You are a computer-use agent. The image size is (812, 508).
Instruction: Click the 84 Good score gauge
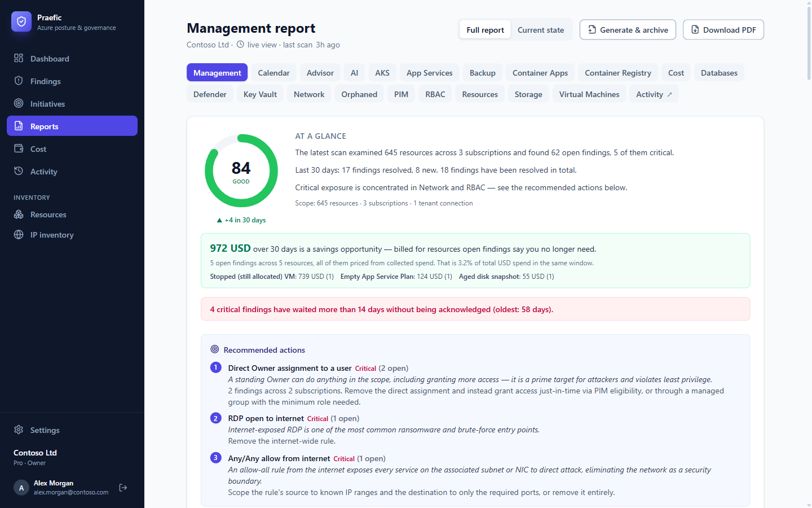(x=241, y=170)
